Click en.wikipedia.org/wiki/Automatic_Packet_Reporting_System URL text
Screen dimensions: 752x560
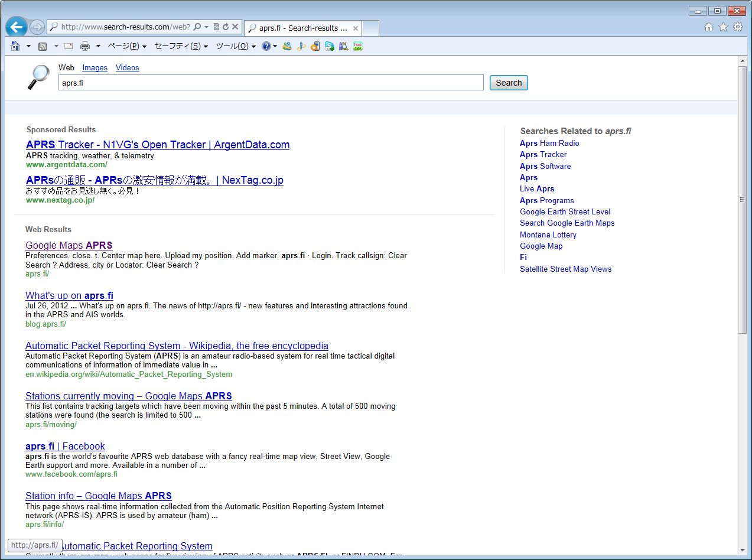129,374
